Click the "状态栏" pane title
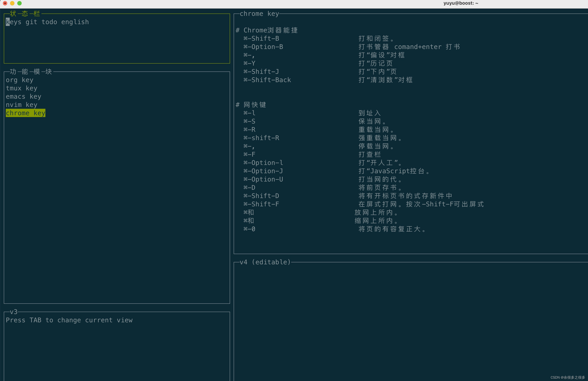 coord(25,14)
